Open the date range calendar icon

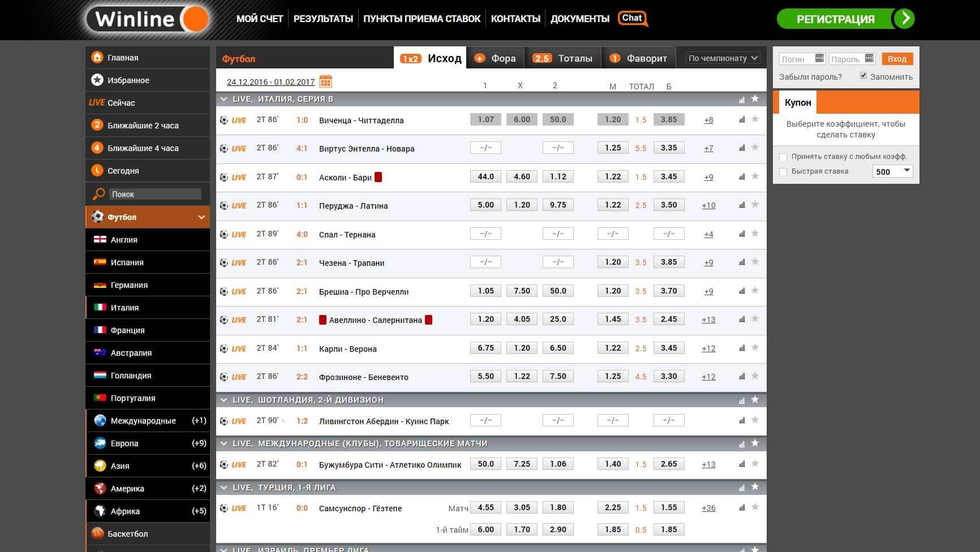(x=325, y=81)
